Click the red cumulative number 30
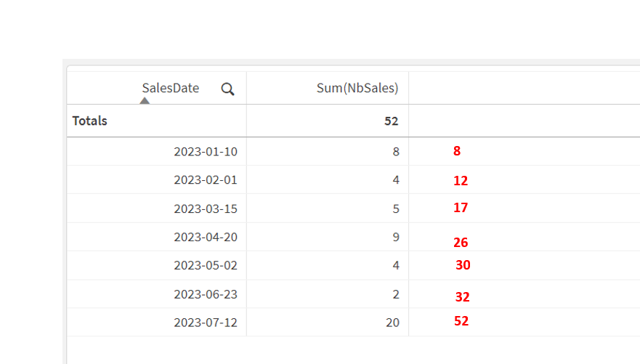 [x=463, y=265]
